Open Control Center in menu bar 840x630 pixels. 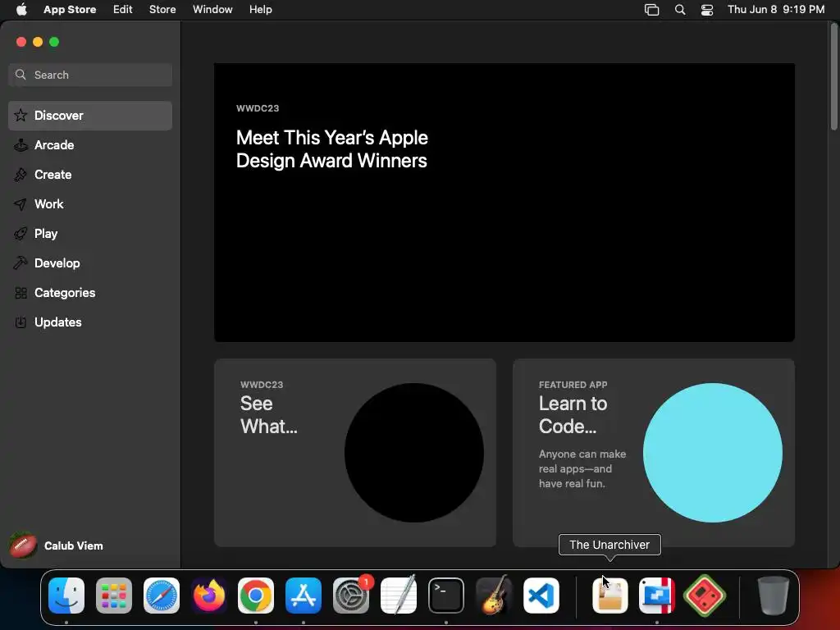(x=707, y=10)
